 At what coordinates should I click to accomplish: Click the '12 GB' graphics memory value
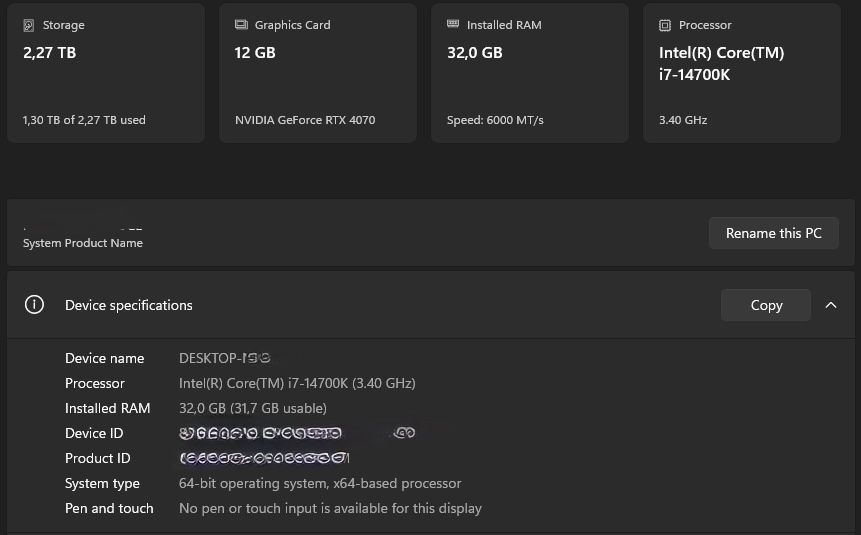[255, 53]
